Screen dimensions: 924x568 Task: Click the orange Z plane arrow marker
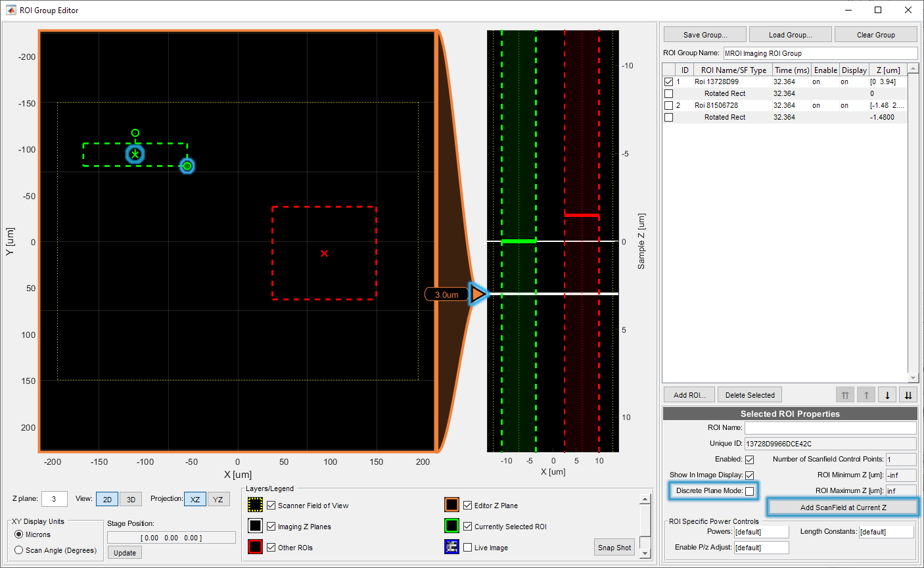point(479,295)
